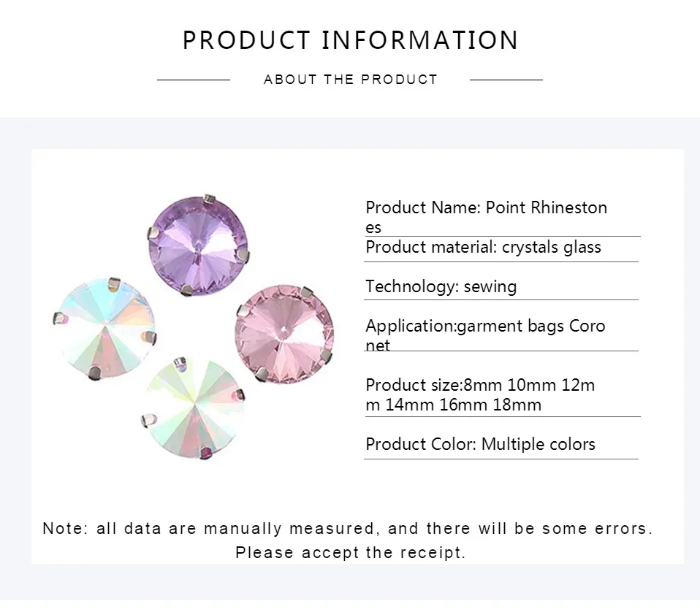Click the left iridescent AB rhinestone
This screenshot has height=615, width=700.
click(105, 328)
